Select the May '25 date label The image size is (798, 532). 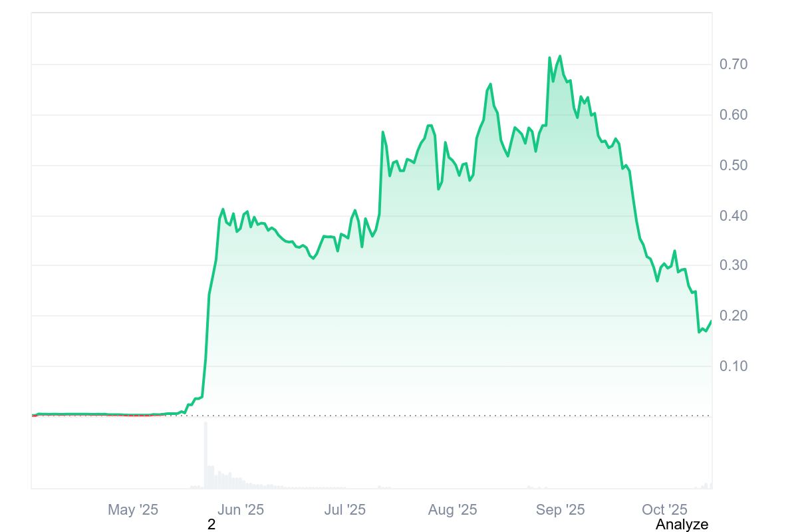tap(133, 510)
